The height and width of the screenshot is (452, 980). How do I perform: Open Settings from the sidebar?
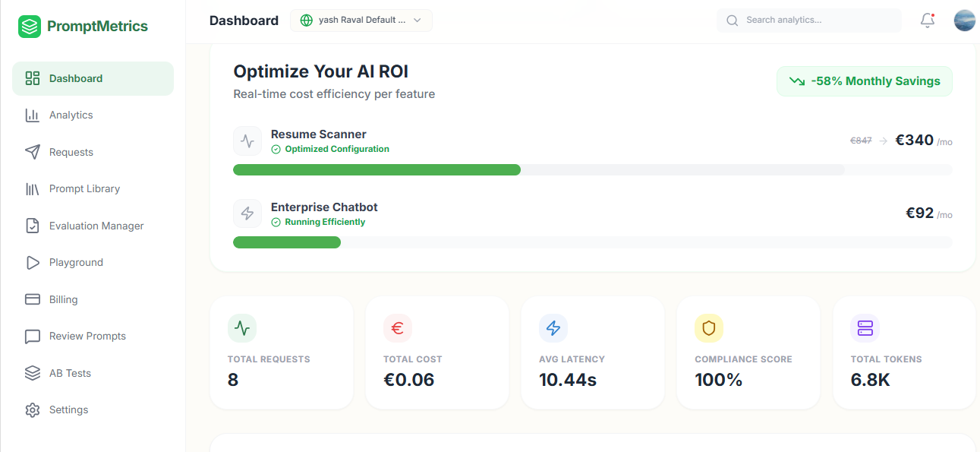pos(68,409)
